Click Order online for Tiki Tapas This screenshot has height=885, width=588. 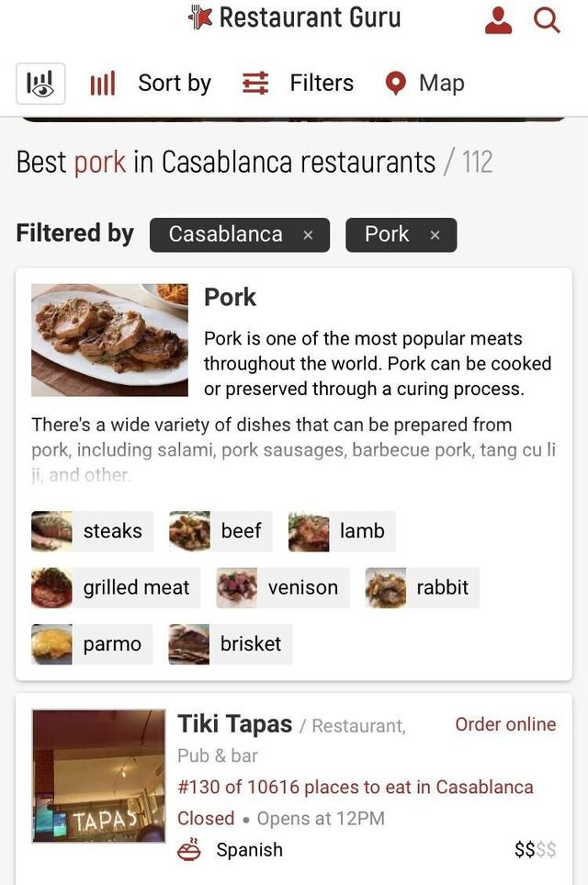click(x=505, y=724)
